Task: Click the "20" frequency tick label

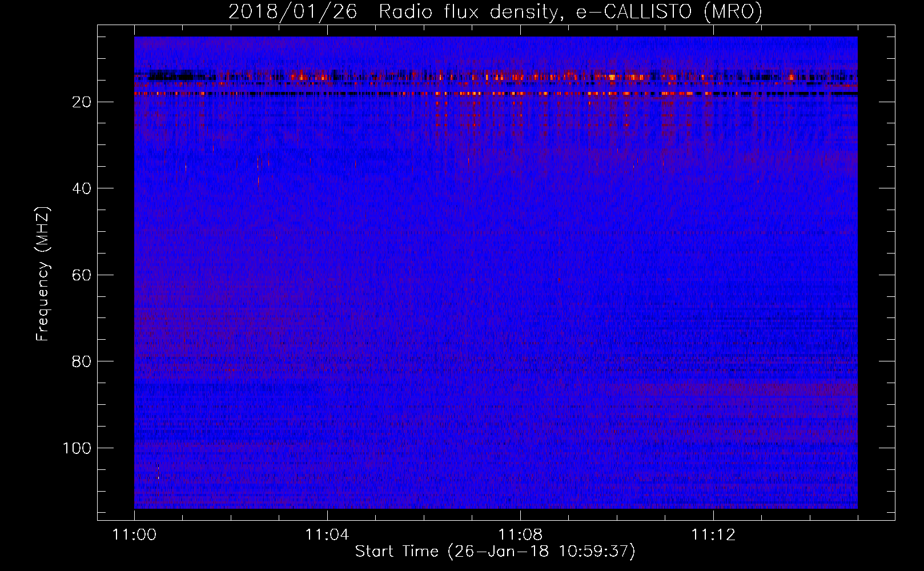Action: [82, 102]
